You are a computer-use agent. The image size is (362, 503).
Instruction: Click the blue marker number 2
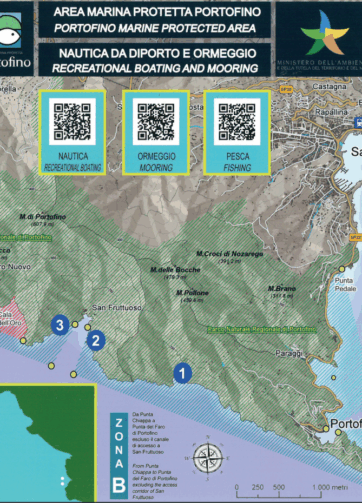(96, 340)
